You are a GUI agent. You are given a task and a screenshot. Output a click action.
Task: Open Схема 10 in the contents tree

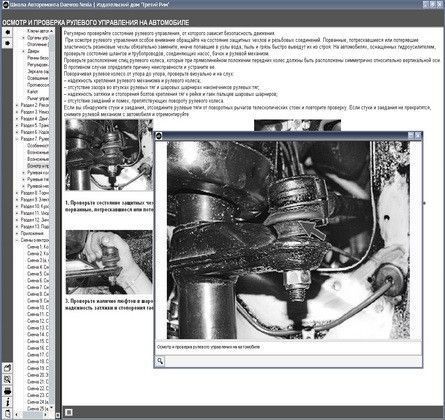click(38, 307)
